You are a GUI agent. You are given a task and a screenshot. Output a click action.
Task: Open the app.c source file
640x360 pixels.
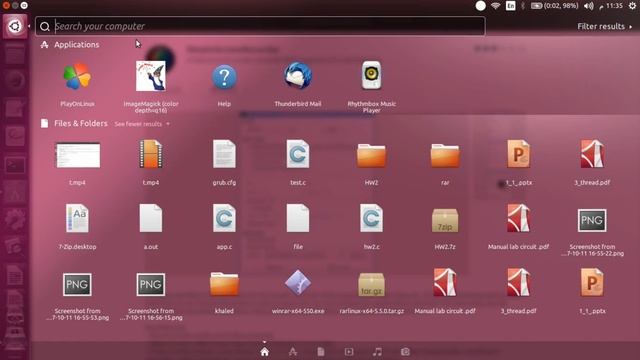[x=224, y=218]
